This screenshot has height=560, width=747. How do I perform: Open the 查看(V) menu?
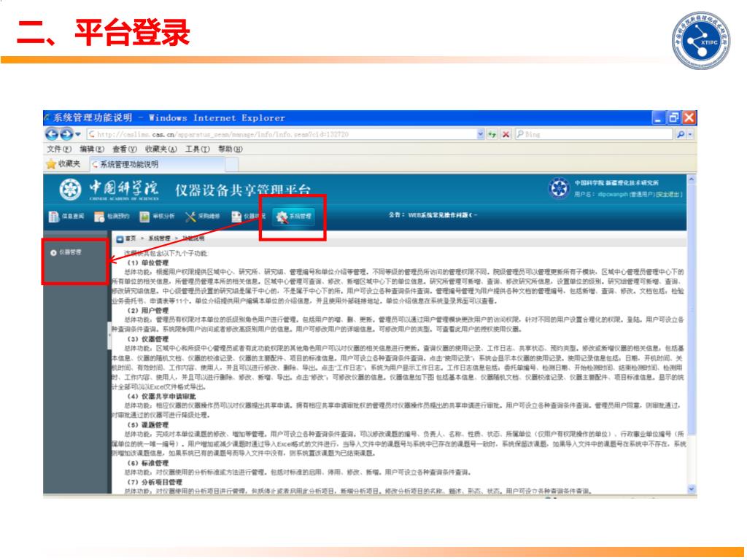pos(124,149)
